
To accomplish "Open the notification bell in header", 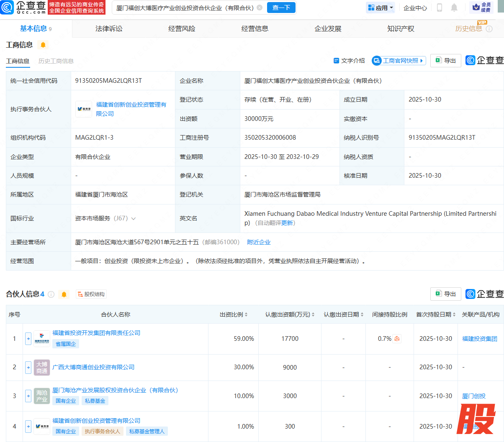I will [x=454, y=8].
